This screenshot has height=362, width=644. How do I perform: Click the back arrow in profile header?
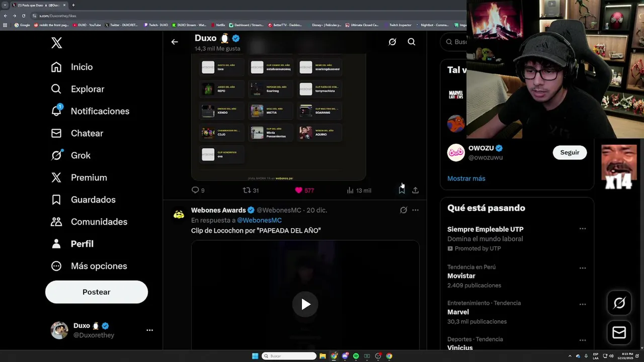[x=175, y=42]
